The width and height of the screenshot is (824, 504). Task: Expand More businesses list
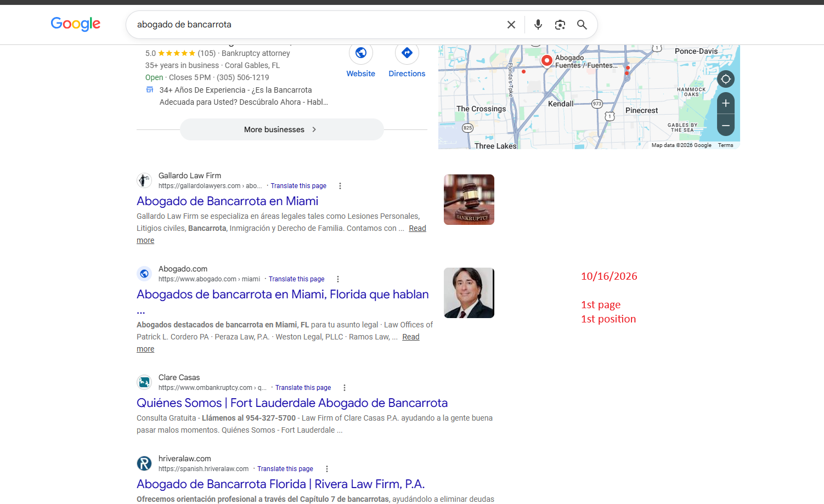tap(282, 129)
